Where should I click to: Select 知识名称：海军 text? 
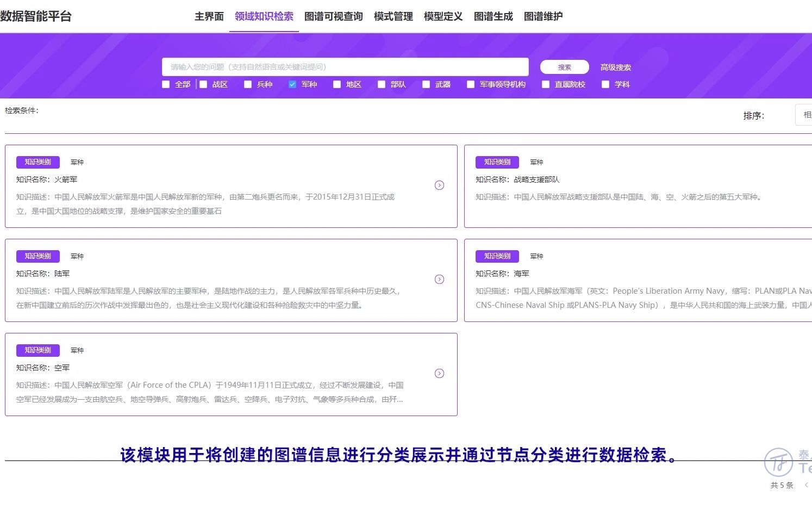[x=502, y=274]
